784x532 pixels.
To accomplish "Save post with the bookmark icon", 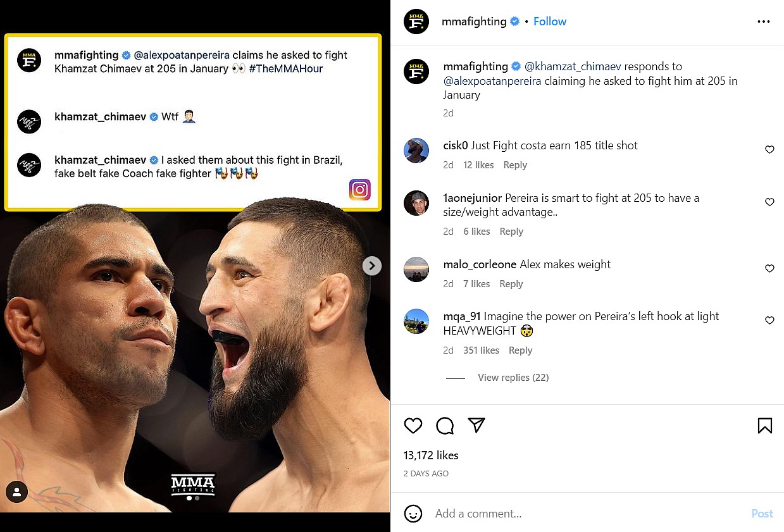I will [x=764, y=426].
